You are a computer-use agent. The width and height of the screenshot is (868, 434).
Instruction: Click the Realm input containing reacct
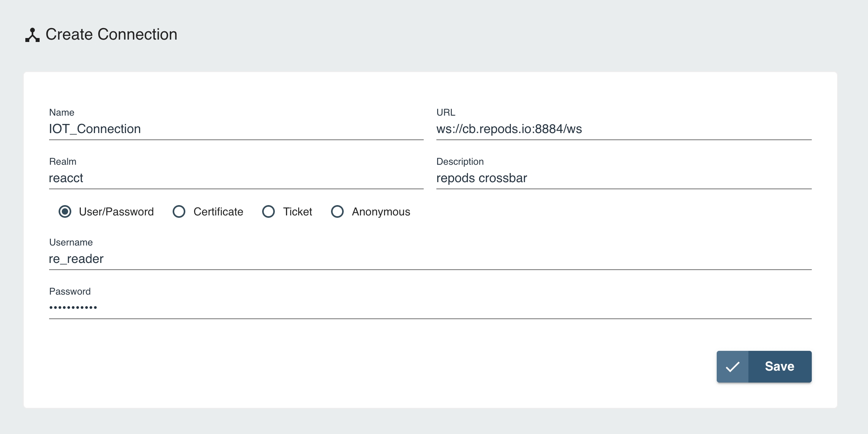click(236, 178)
